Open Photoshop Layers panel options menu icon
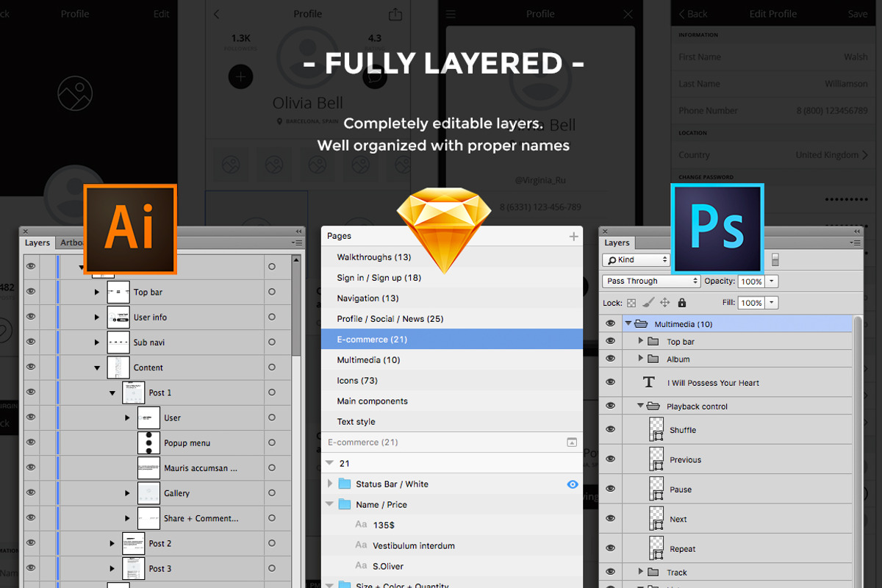This screenshot has width=882, height=588. [856, 243]
